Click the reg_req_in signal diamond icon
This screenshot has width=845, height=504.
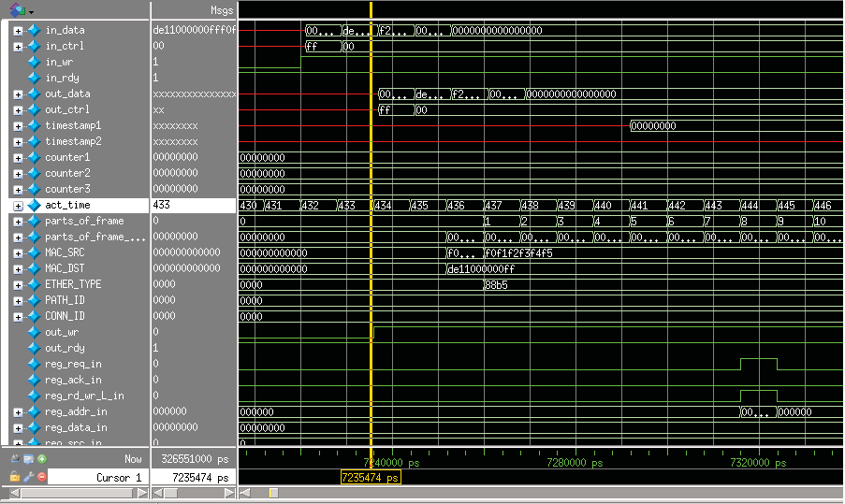pos(34,364)
